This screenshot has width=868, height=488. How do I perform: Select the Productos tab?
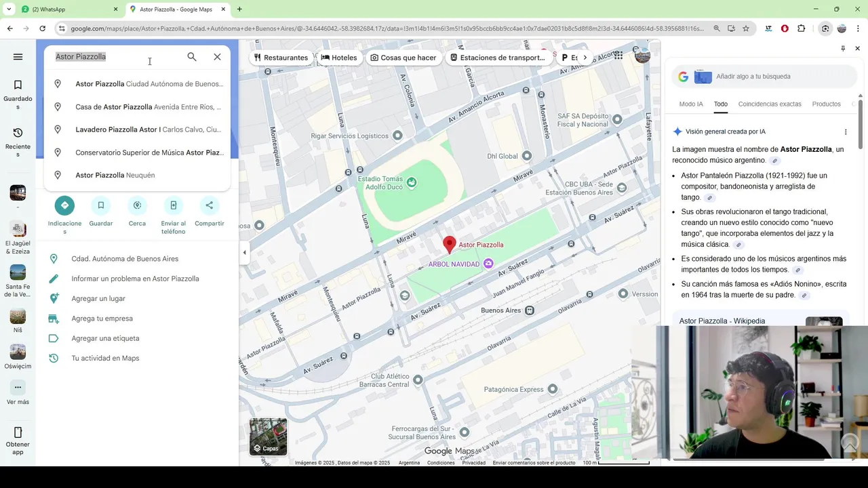pyautogui.click(x=826, y=104)
